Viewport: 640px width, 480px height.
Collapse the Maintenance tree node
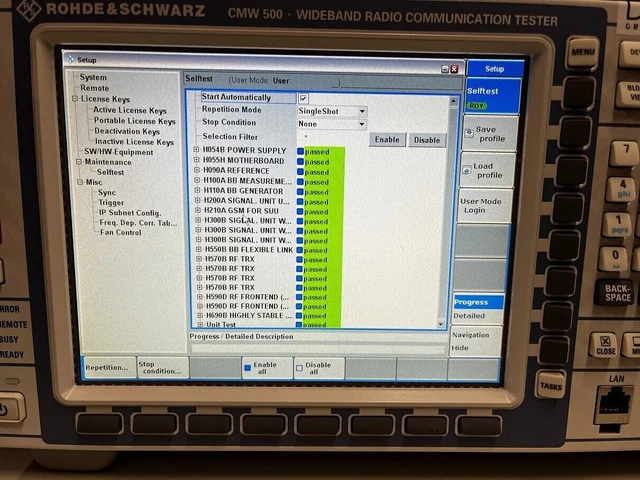click(x=79, y=162)
